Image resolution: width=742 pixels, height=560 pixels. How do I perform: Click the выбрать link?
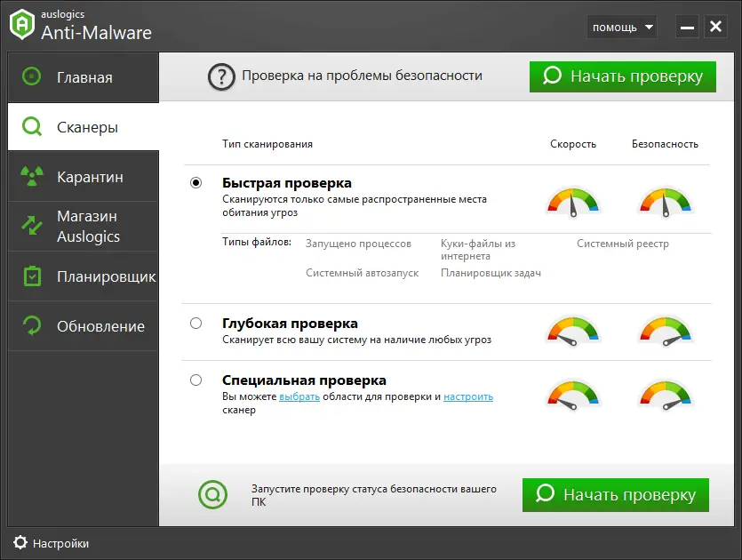[x=299, y=396]
